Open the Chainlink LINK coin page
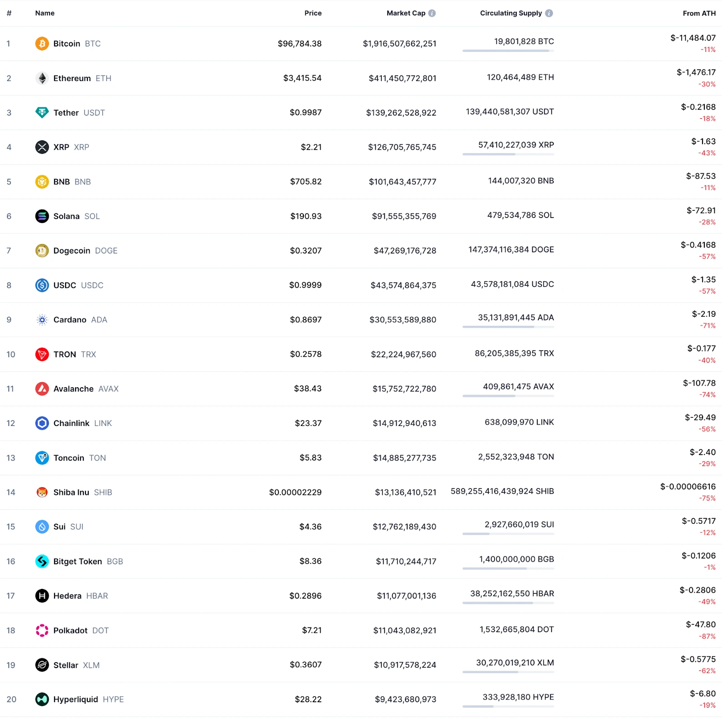728x719 pixels. click(82, 423)
